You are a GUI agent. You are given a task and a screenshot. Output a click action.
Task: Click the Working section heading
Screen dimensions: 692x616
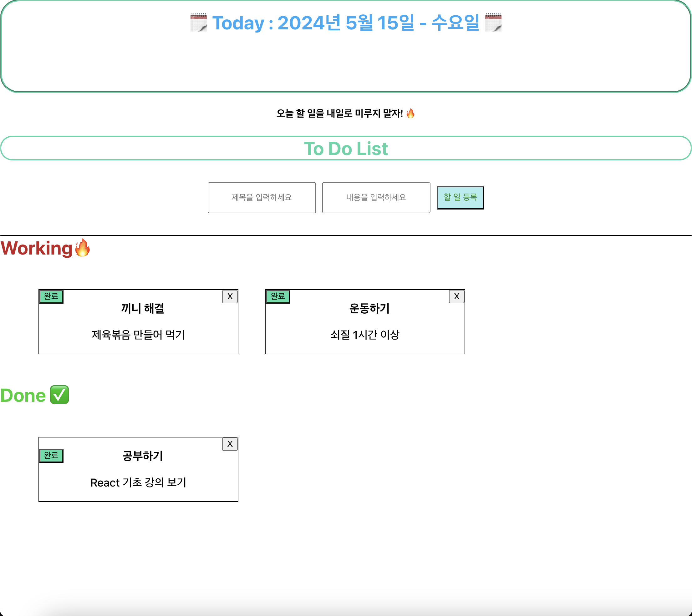click(x=37, y=248)
